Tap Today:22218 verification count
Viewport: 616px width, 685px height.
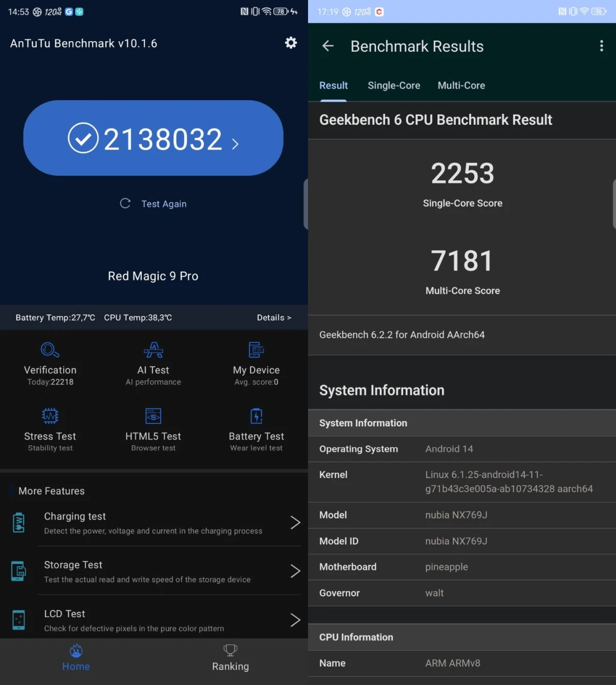50,382
